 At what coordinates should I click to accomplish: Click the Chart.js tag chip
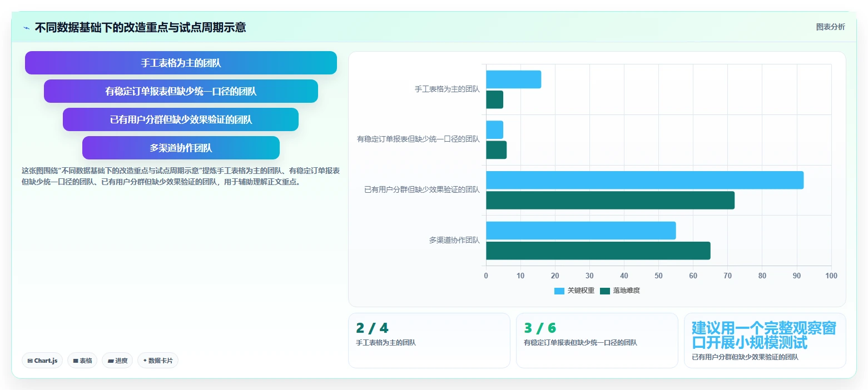42,361
